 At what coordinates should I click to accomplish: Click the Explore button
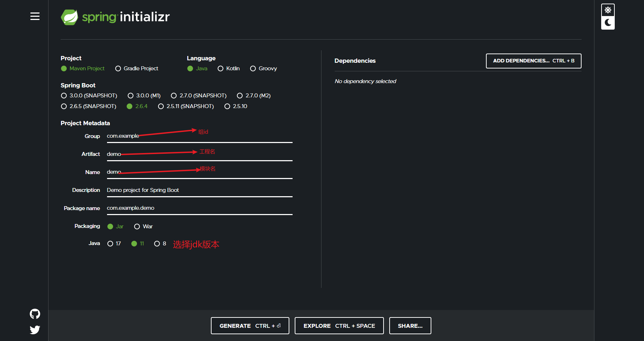tap(339, 326)
